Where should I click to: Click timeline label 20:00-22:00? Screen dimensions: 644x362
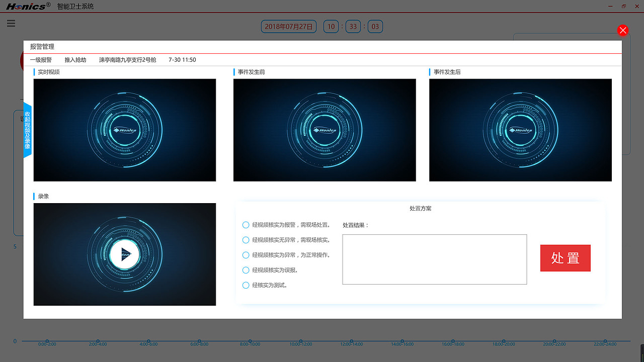tap(554, 344)
